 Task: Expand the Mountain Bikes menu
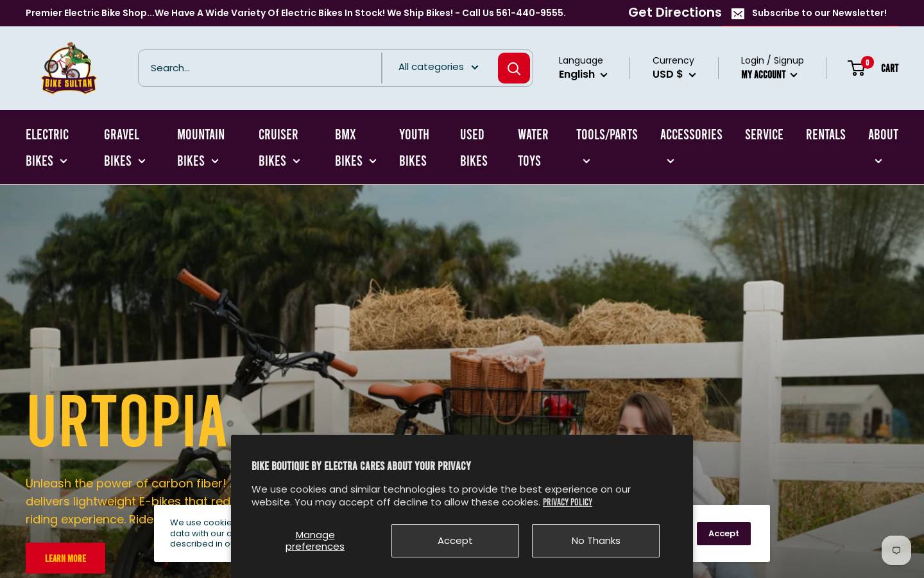(201, 148)
